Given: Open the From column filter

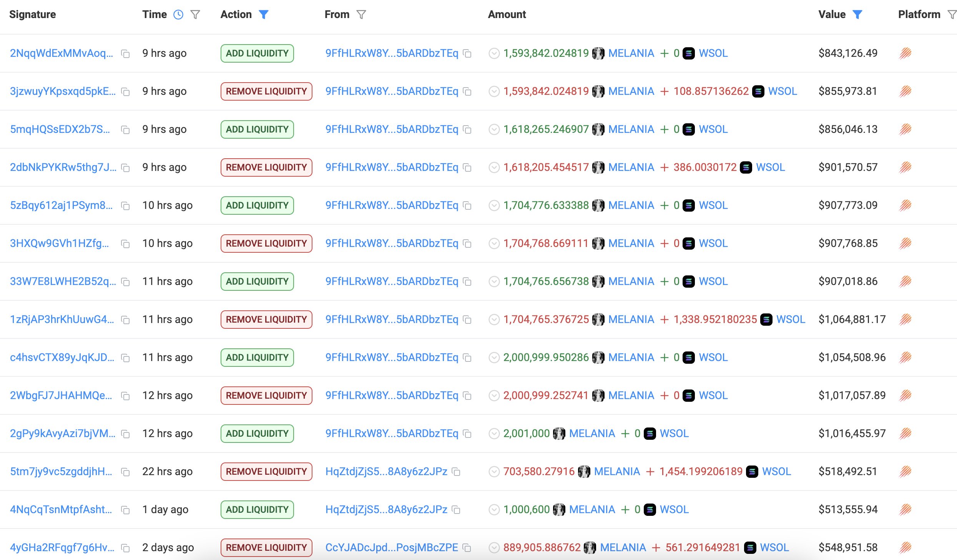Looking at the screenshot, I should pos(361,14).
